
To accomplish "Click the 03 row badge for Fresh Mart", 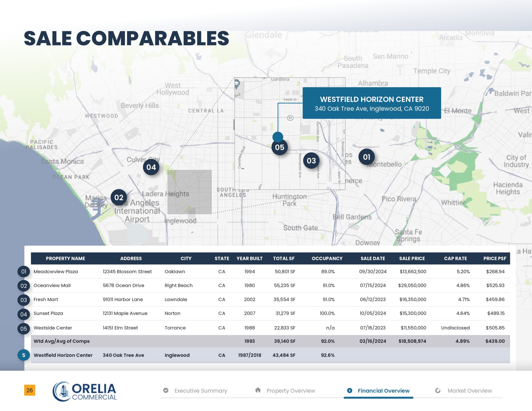I will point(24,300).
